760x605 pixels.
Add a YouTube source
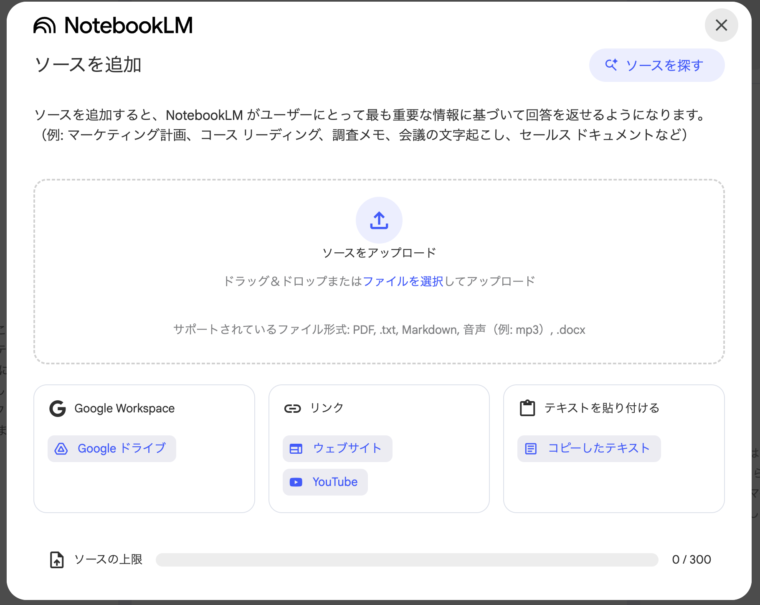point(325,482)
